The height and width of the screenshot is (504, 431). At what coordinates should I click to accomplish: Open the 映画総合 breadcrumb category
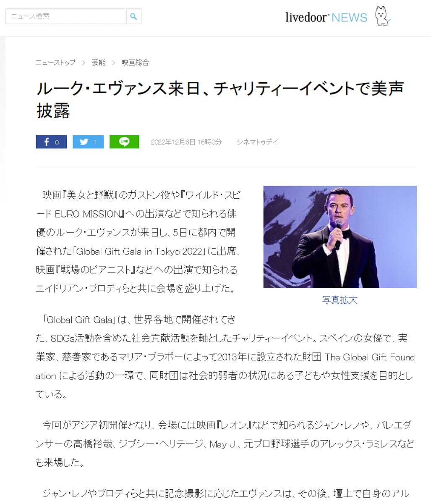(x=135, y=63)
